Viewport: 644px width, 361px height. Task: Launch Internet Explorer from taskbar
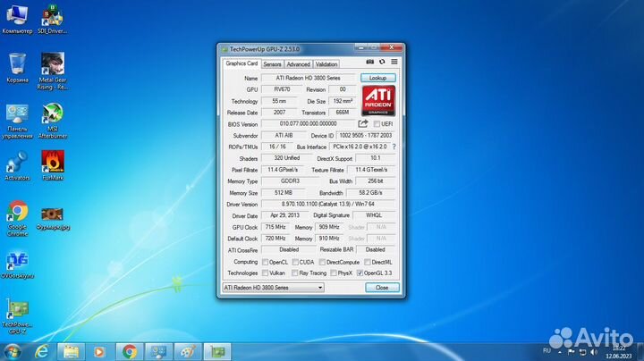click(x=41, y=352)
